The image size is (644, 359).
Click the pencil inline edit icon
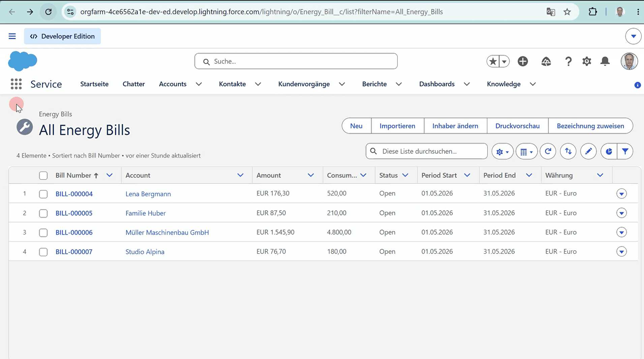pos(588,151)
